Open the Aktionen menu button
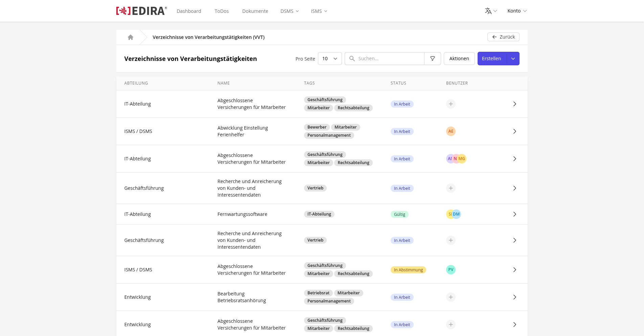 click(x=459, y=59)
